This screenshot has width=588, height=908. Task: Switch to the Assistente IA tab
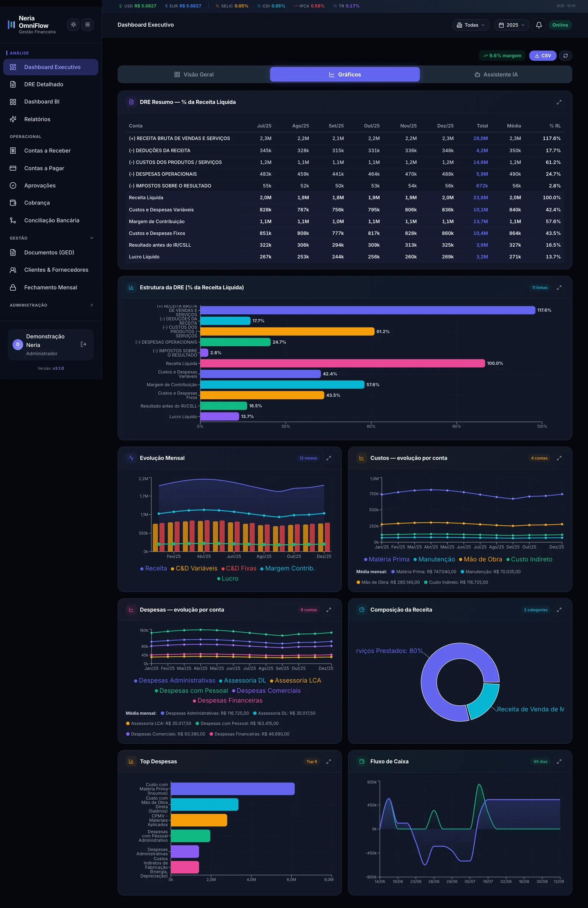click(x=496, y=75)
